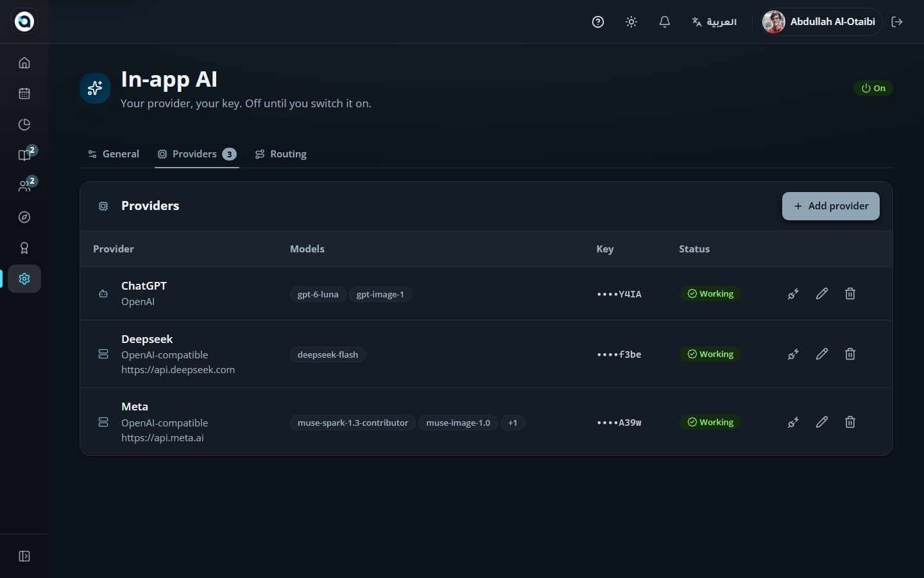924x578 pixels.
Task: Click the https://api.meta.ai URL text
Action: coord(162,438)
